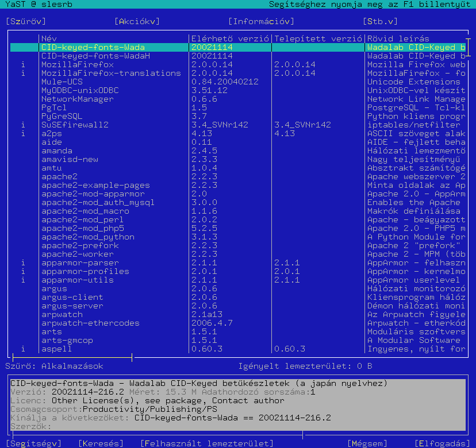Open the Információ menu

[x=261, y=21]
